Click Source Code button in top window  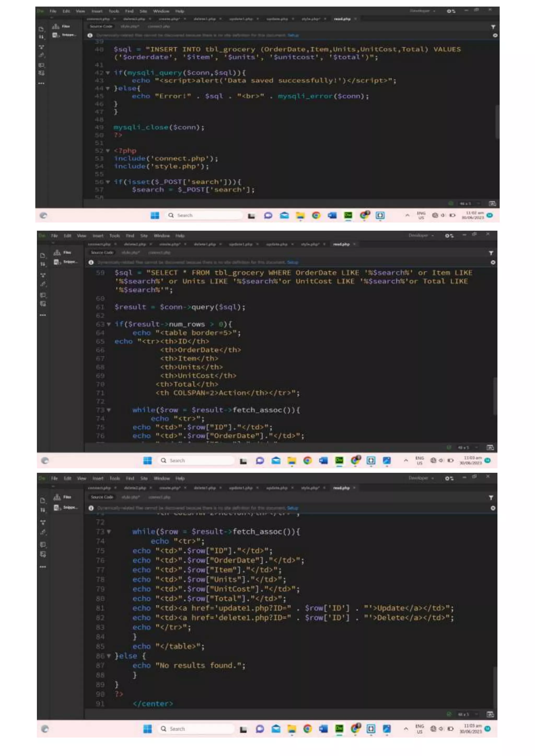101,26
